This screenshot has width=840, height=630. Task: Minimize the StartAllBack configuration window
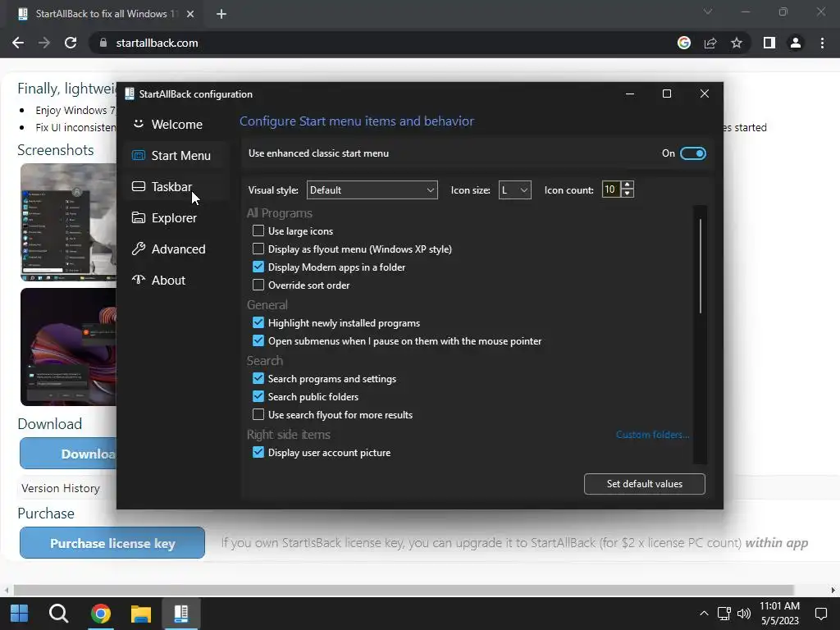(x=630, y=94)
